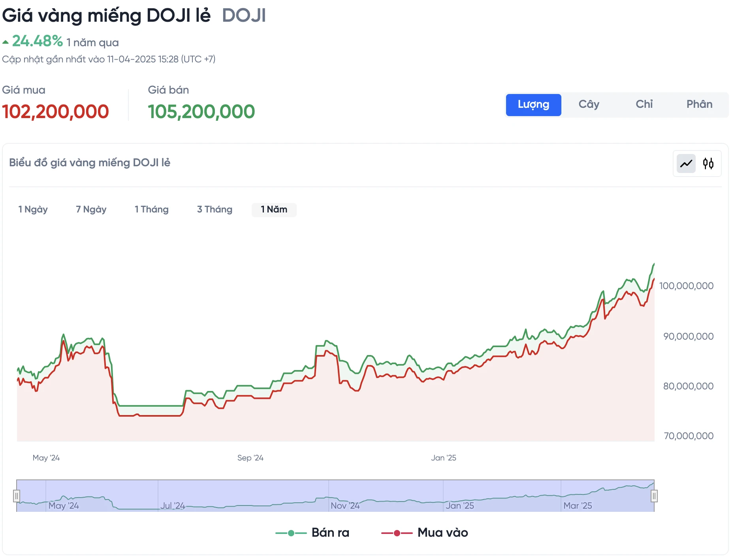Switch to the '1 Tháng' view
734x560 pixels.
(151, 209)
